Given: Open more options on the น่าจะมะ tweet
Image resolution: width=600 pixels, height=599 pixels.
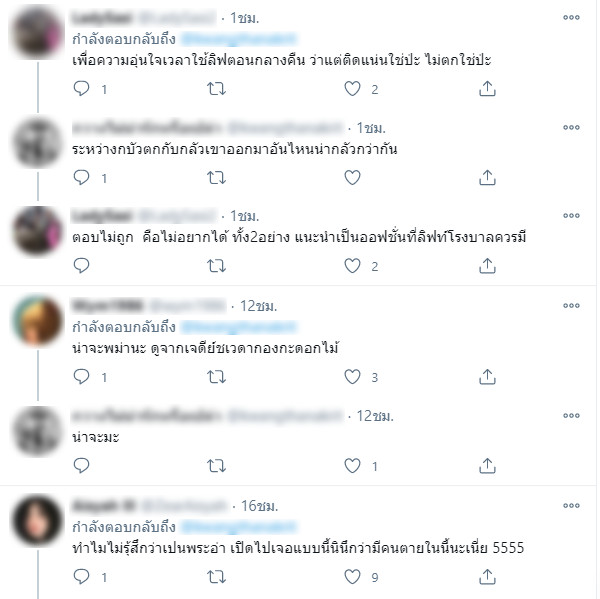Looking at the screenshot, I should pos(571,416).
